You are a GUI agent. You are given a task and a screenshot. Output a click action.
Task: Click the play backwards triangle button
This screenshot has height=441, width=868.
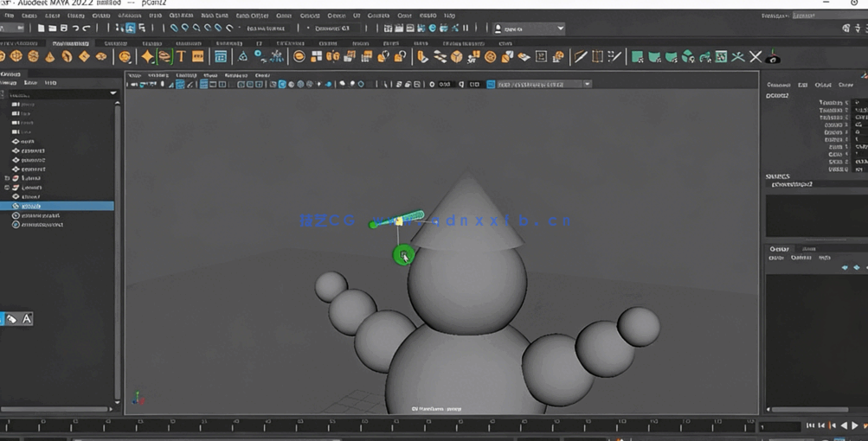(844, 425)
